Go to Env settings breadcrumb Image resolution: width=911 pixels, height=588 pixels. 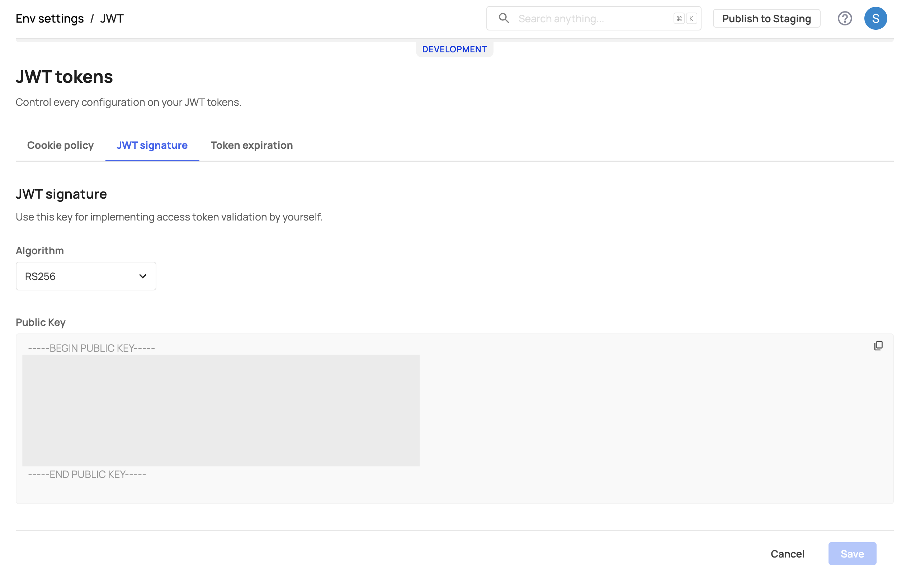[x=49, y=19]
